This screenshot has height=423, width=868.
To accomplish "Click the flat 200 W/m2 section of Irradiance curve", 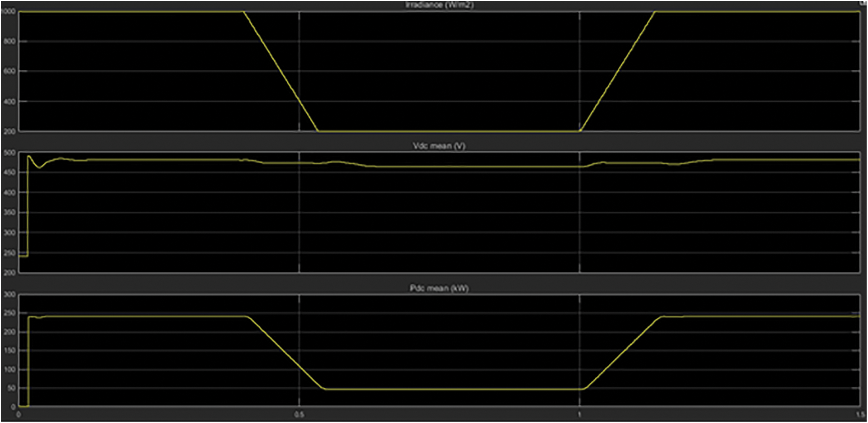I will click(451, 131).
